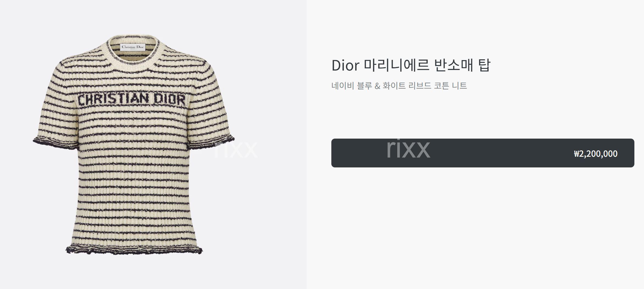Click the ruffled bottom hem of the top
Image resolution: width=644 pixels, height=289 pixels.
tap(134, 249)
